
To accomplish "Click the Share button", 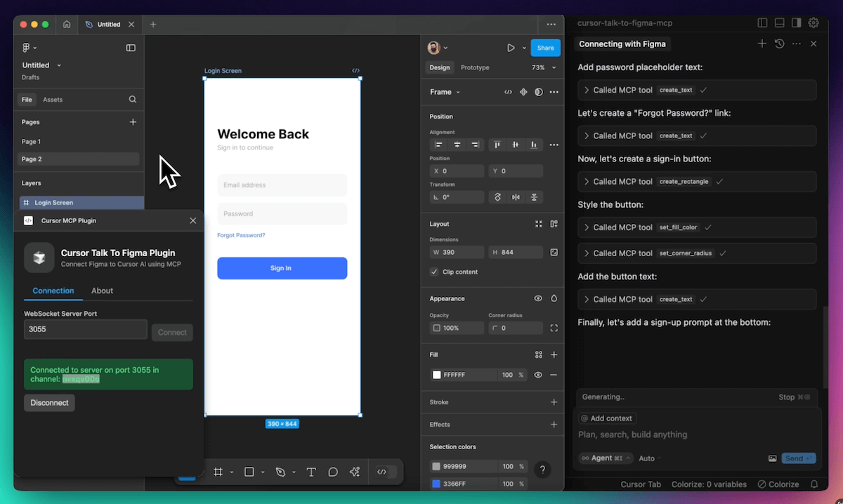I will (545, 48).
